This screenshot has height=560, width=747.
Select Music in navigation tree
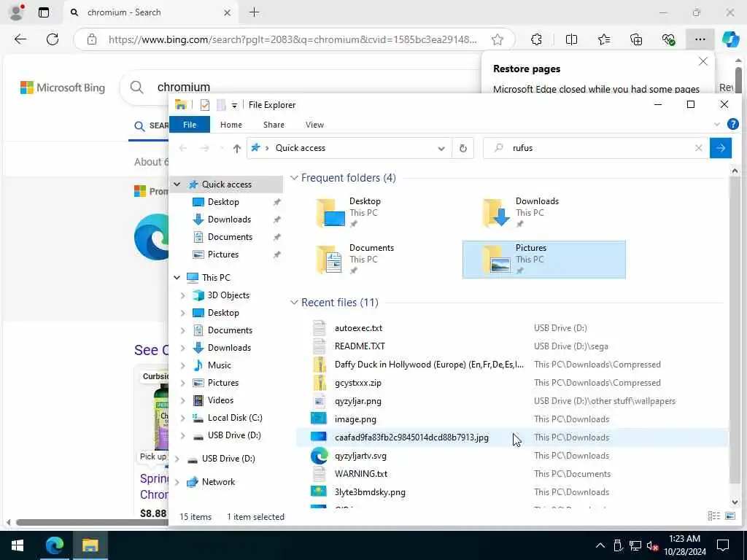pyautogui.click(x=220, y=365)
